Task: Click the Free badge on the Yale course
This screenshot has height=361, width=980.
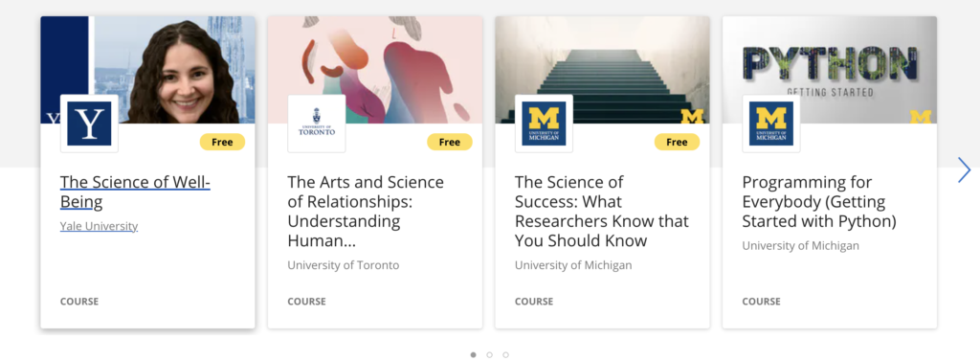Action: [222, 142]
